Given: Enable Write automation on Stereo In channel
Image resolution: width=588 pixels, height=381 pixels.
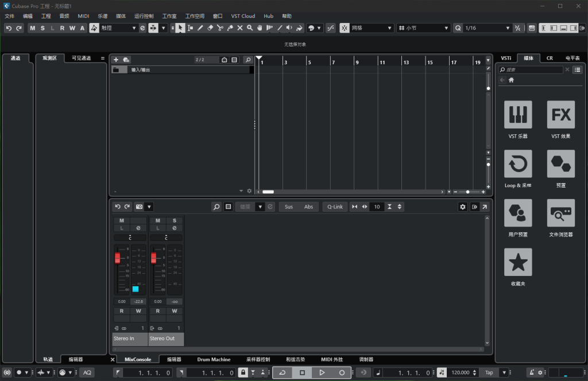Looking at the screenshot, I should pos(138,311).
